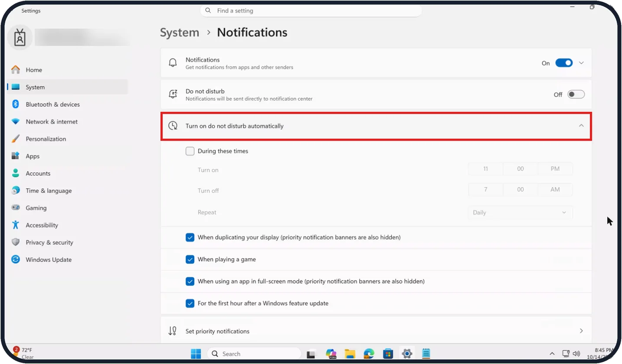622x364 pixels.
Task: Open Accessibility settings
Action: point(67,225)
